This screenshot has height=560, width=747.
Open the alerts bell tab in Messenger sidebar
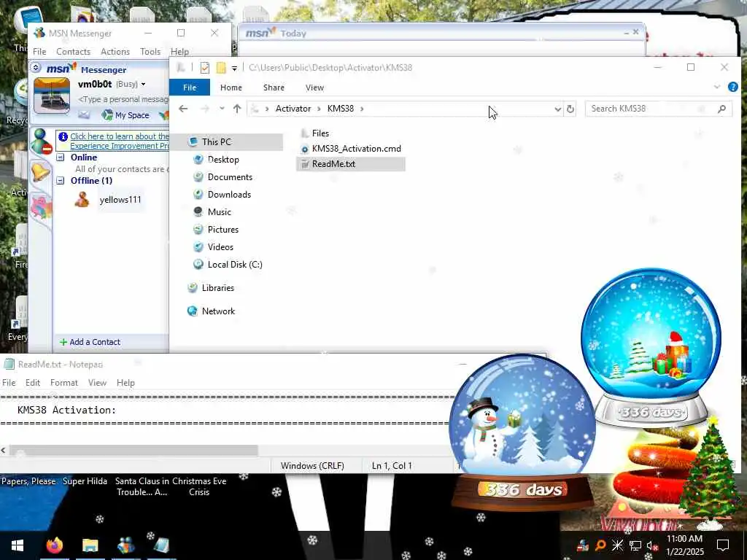point(41,172)
